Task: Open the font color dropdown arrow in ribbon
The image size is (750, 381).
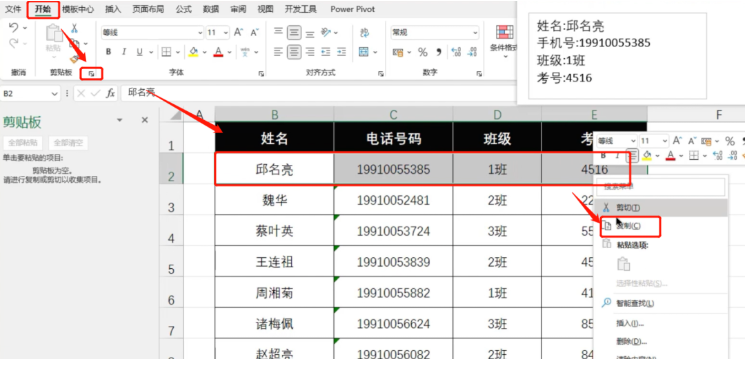Action: click(x=230, y=52)
